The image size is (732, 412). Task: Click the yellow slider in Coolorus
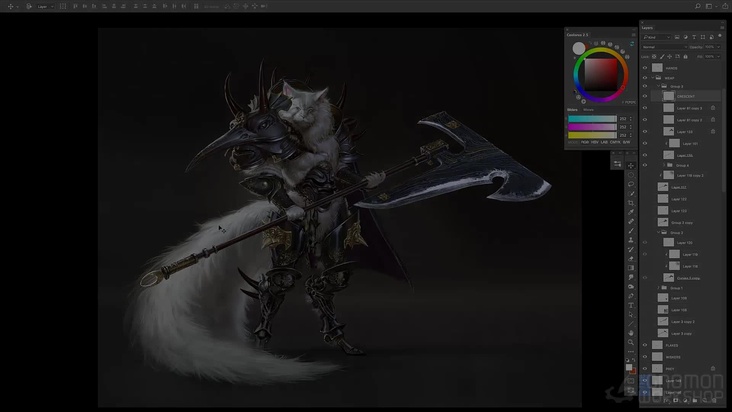[x=592, y=135]
